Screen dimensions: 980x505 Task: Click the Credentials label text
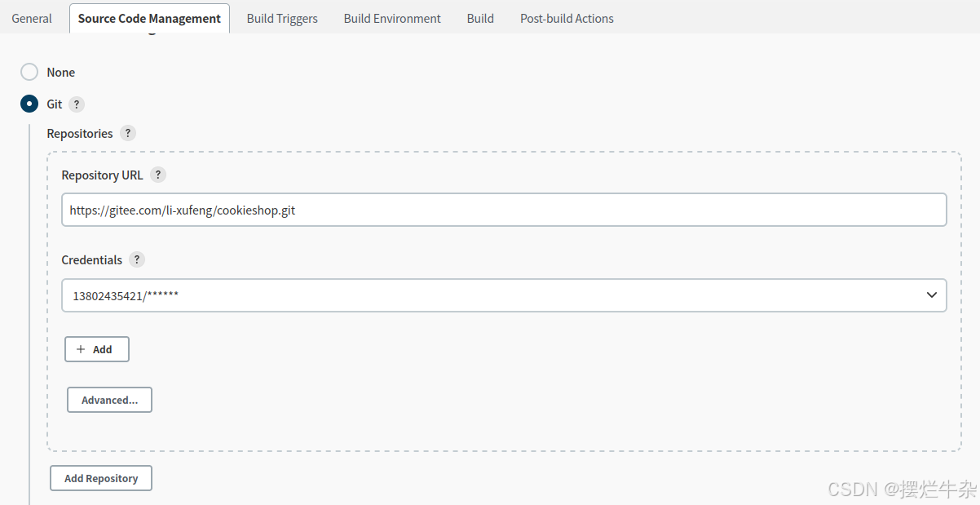(x=92, y=259)
